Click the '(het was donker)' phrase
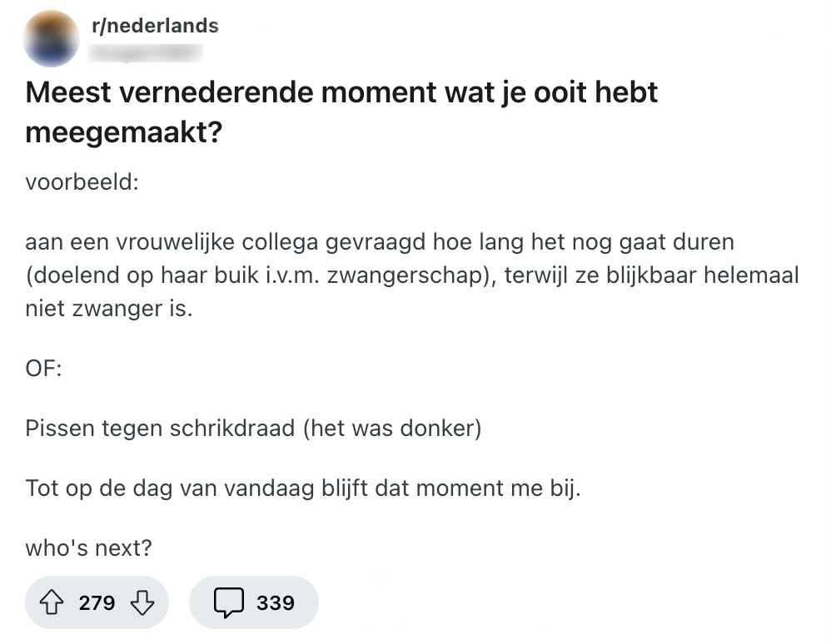The width and height of the screenshot is (831, 644). coord(392,429)
